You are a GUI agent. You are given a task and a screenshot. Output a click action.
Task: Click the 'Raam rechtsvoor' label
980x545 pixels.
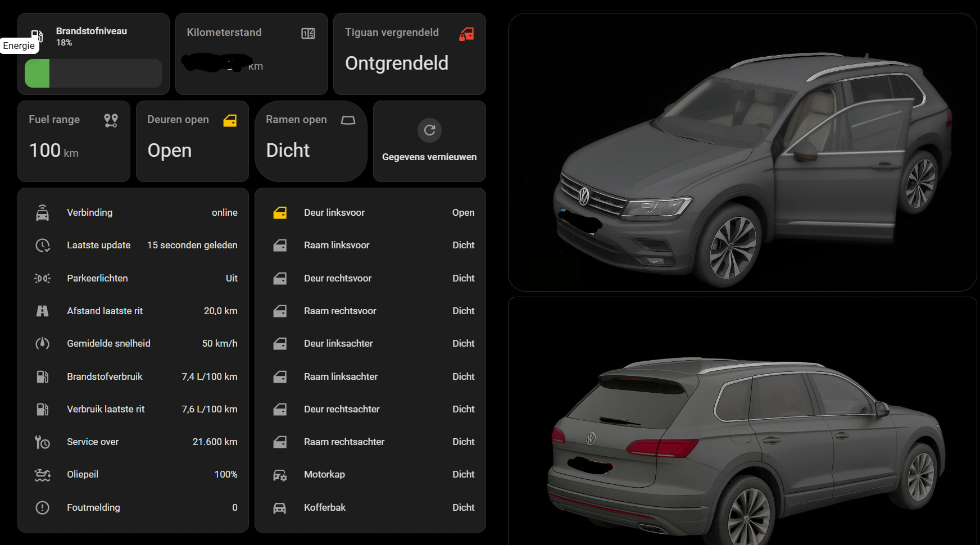click(340, 311)
